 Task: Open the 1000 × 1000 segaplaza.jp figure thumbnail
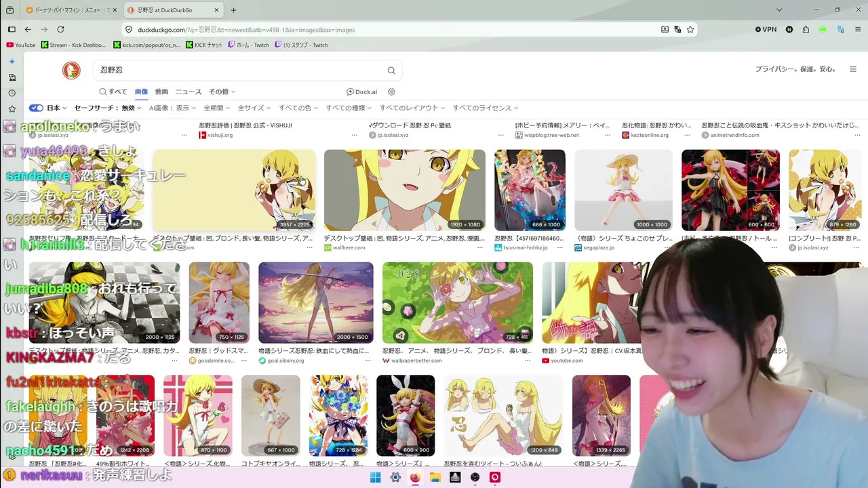point(623,190)
